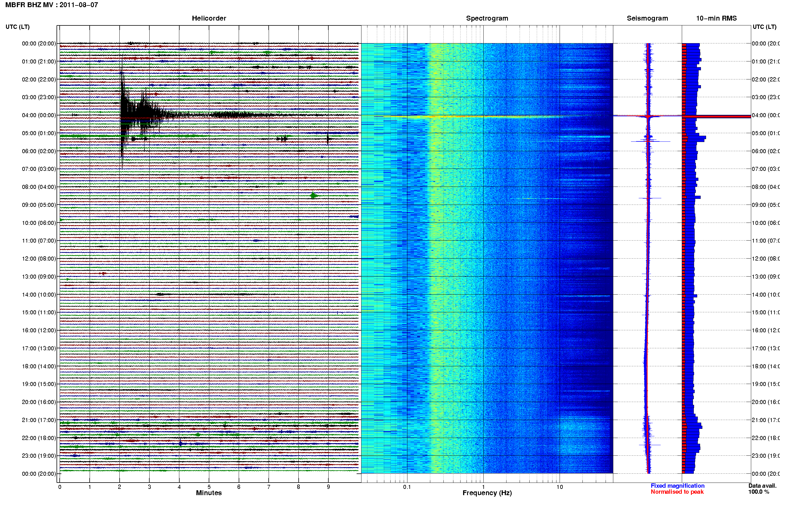Screen dimensions: 812x508
Task: Click the 'Normalised to peak' legend text
Action: (677, 492)
